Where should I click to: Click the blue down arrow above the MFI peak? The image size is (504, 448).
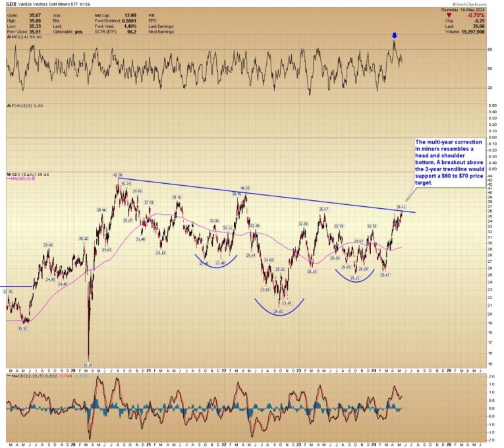pos(394,36)
